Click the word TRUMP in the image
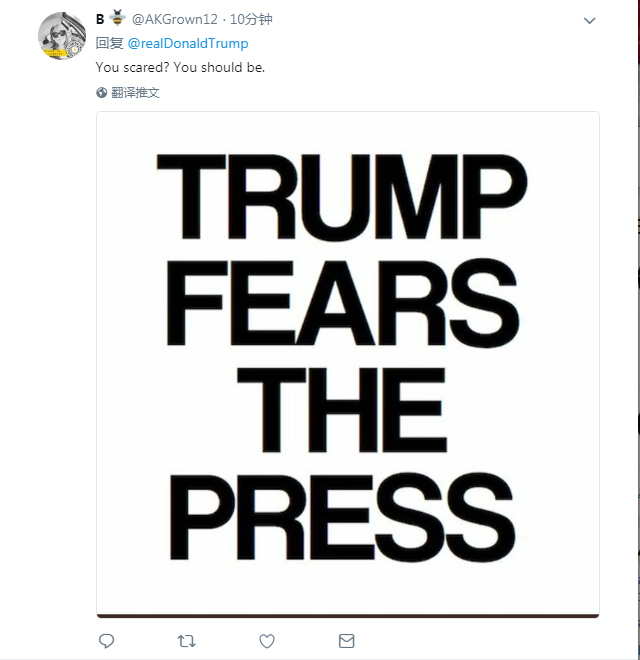This screenshot has width=640, height=660. pos(341,197)
